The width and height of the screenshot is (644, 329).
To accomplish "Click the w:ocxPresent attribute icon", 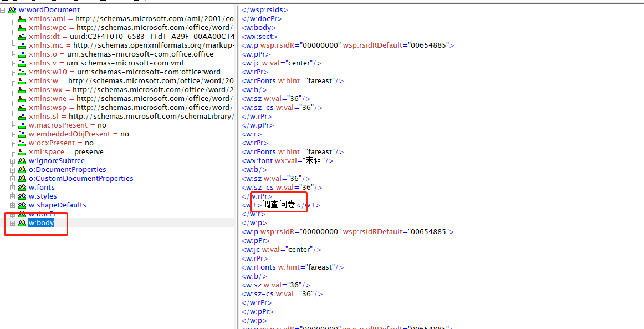I will [x=22, y=143].
